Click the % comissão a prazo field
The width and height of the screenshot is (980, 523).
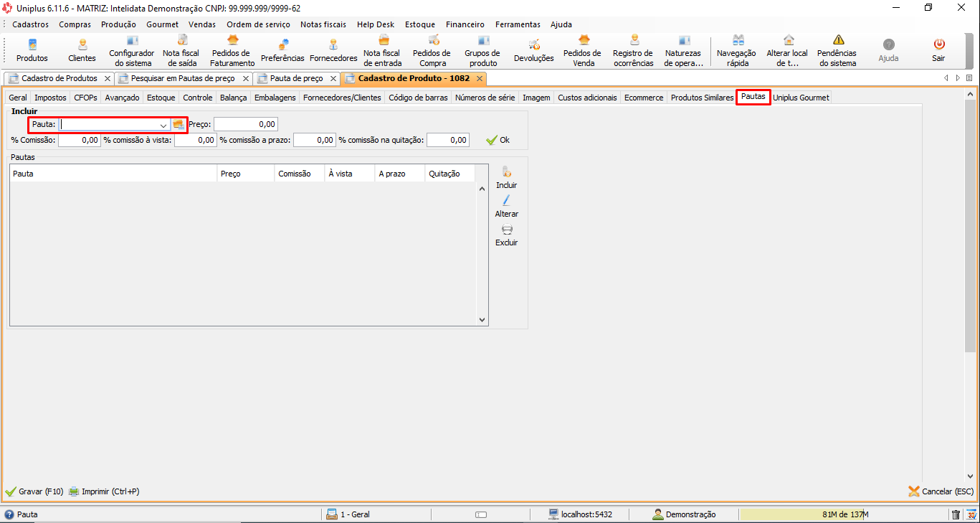pos(314,140)
